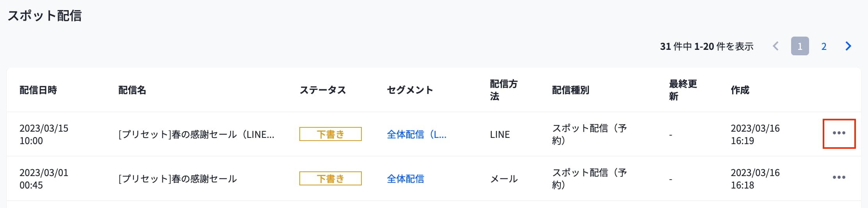This screenshot has width=868, height=208.
Task: Click the 配信方法 column header
Action: click(503, 90)
